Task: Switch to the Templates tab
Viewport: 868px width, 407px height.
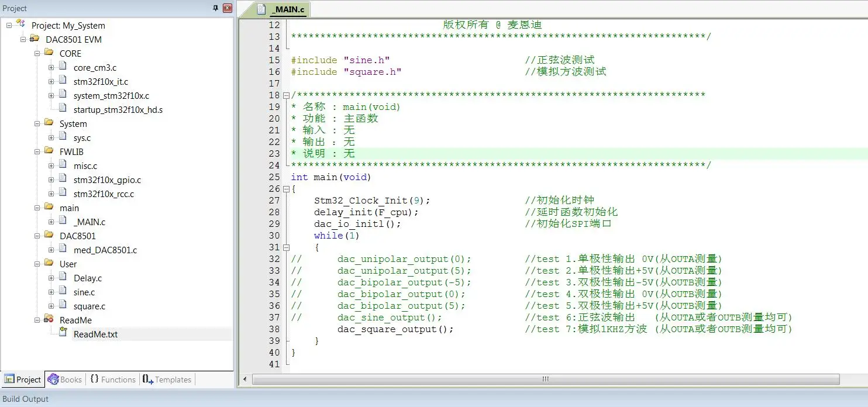Action: [167, 380]
